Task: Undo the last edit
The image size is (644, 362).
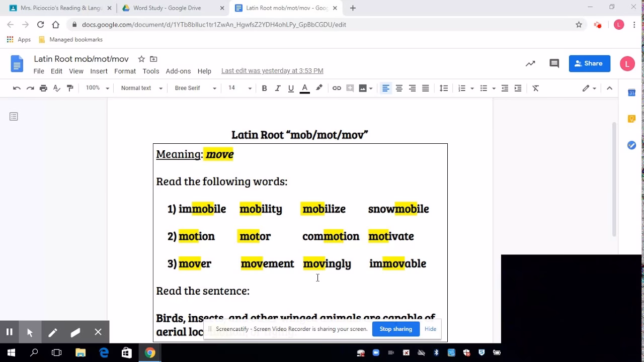Action: coord(17,88)
